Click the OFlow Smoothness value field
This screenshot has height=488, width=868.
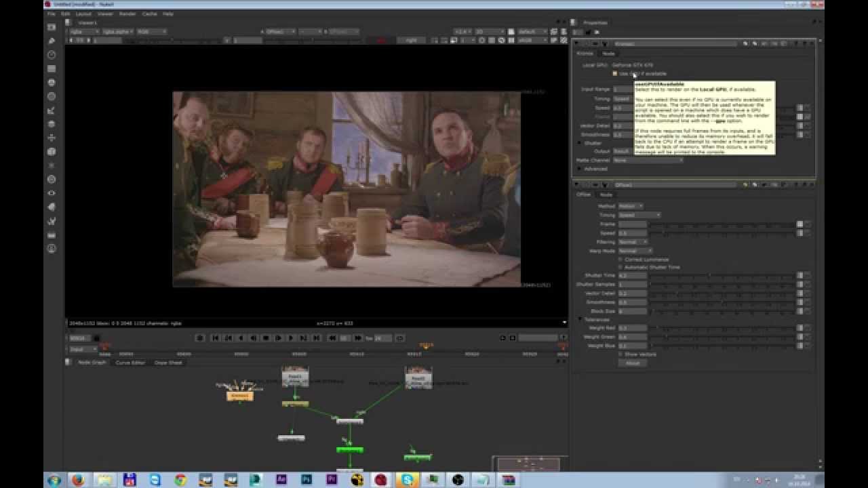[633, 302]
